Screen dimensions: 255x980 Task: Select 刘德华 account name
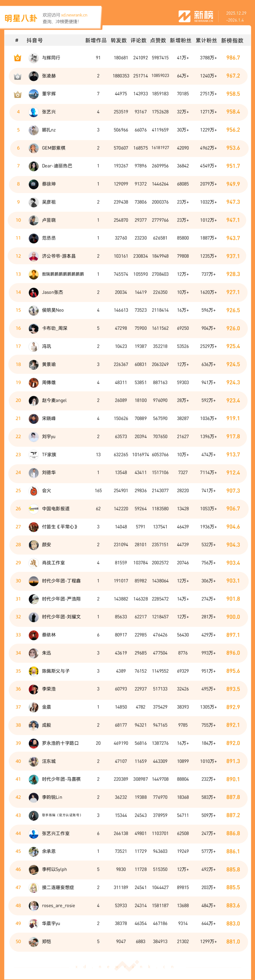(49, 472)
